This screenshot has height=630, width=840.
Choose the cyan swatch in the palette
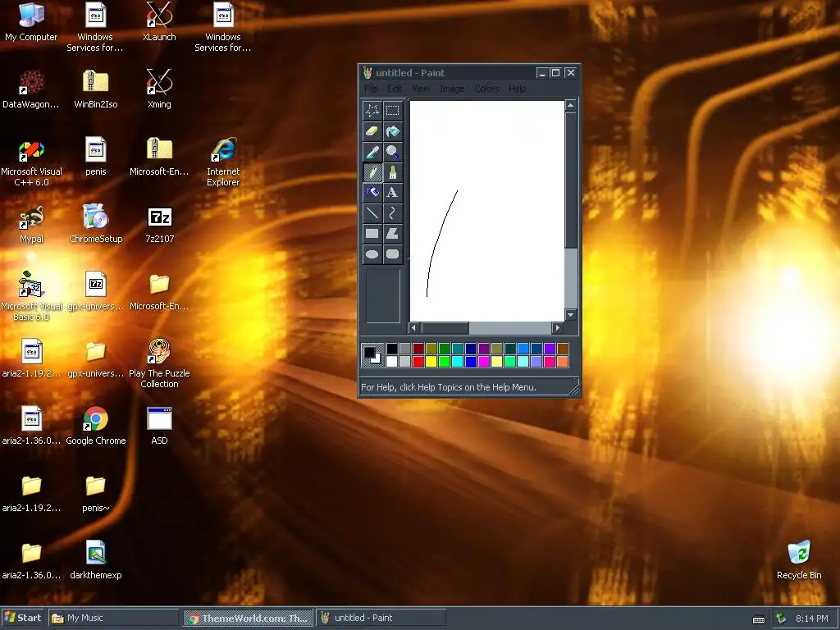click(x=458, y=362)
